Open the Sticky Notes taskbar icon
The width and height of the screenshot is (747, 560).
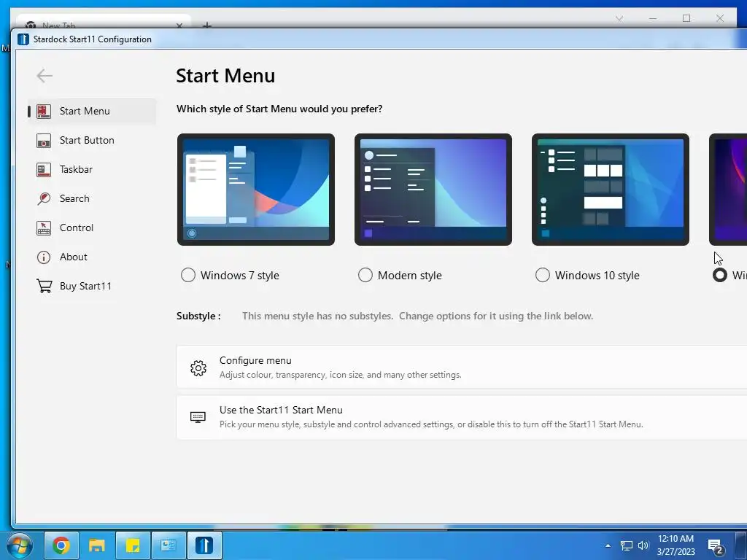pos(133,545)
